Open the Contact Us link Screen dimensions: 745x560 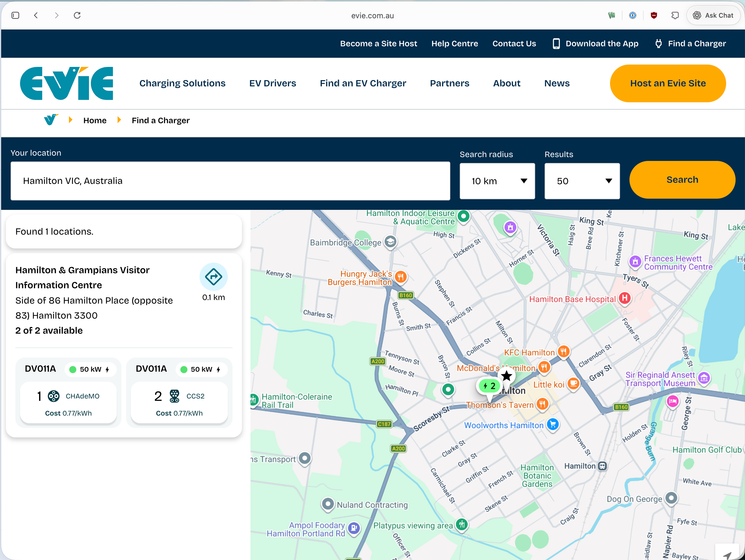(x=514, y=43)
